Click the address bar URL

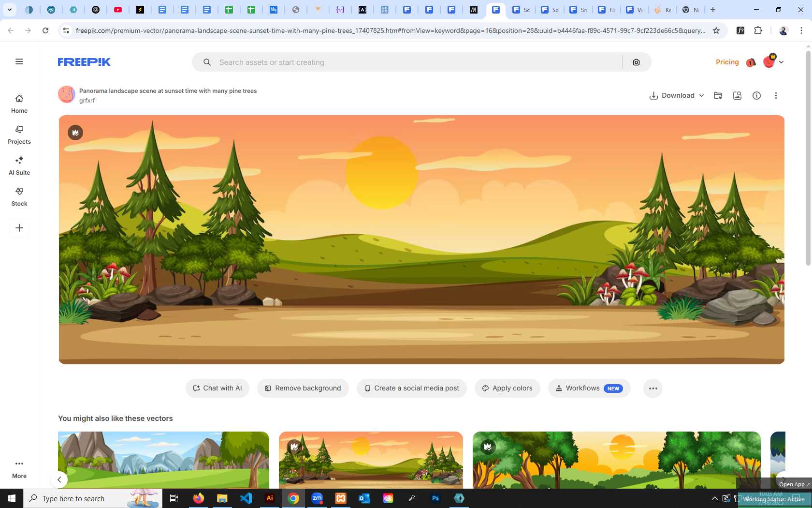click(x=391, y=30)
